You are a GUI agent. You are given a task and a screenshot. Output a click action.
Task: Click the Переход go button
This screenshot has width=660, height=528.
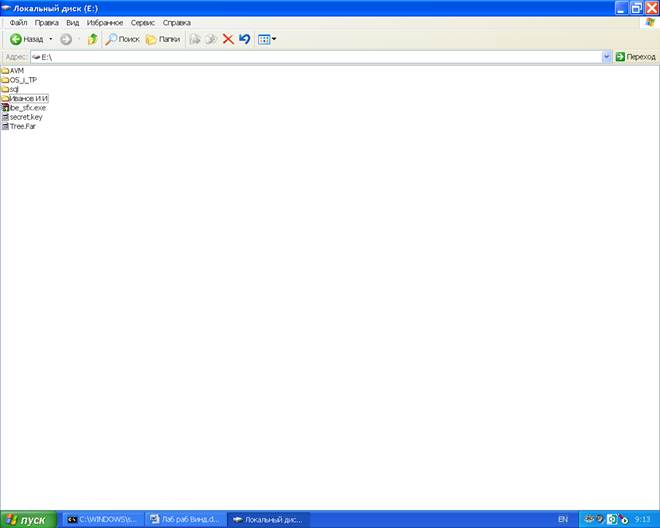636,57
